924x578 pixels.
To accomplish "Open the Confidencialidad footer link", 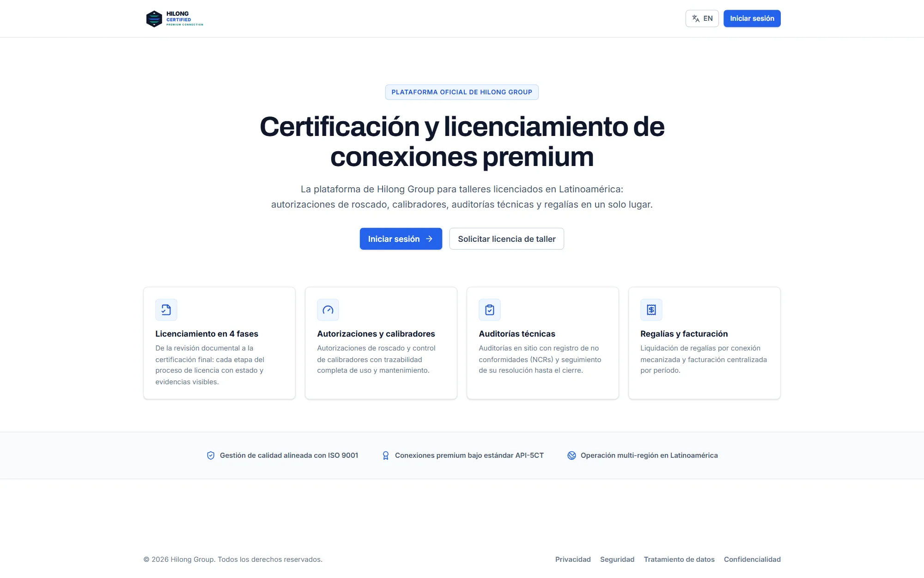I will pyautogui.click(x=752, y=560).
